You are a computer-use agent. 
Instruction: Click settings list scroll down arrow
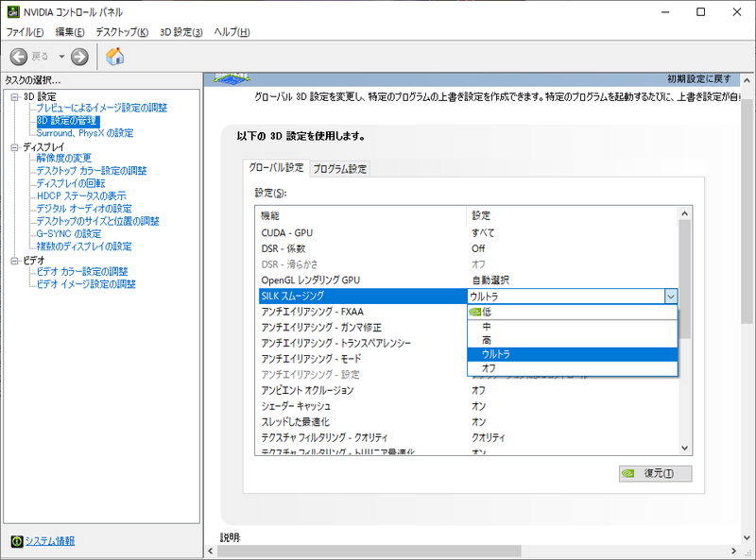[x=684, y=448]
